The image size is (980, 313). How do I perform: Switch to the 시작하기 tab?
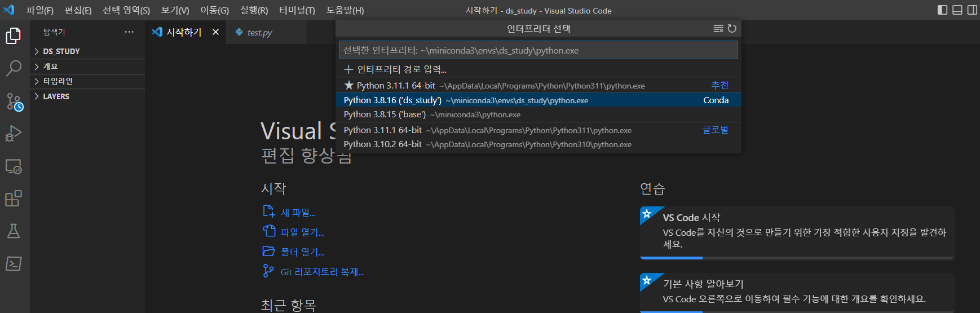(186, 32)
